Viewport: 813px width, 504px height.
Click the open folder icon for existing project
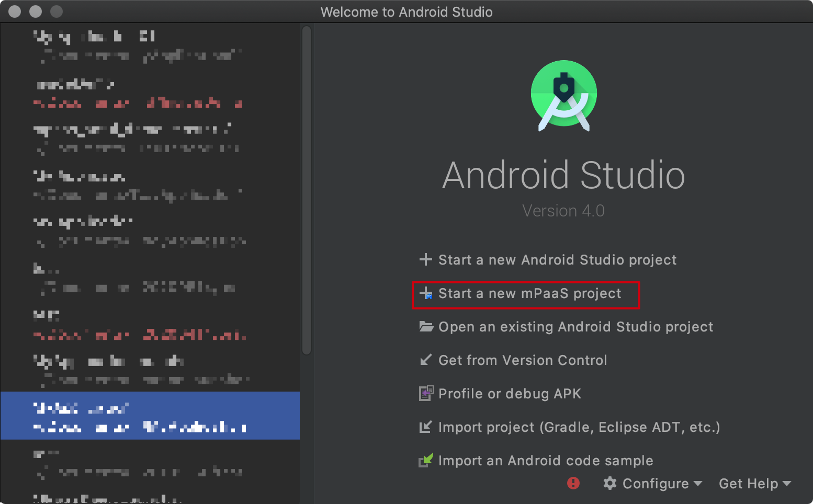426,327
